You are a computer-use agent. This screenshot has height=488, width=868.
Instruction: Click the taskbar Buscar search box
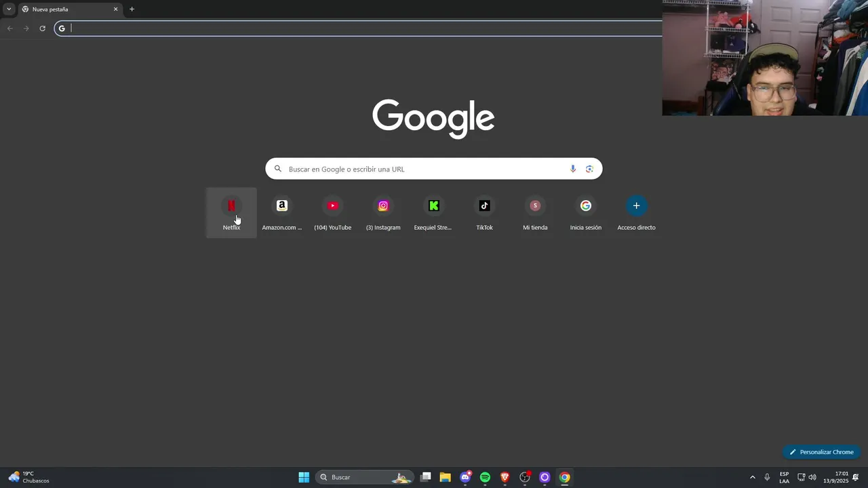click(365, 477)
